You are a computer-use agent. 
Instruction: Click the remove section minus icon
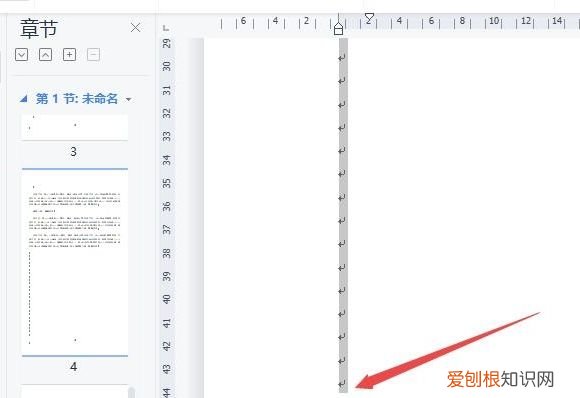click(93, 55)
